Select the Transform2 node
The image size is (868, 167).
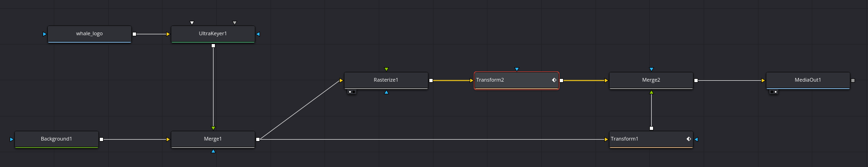tap(517, 80)
